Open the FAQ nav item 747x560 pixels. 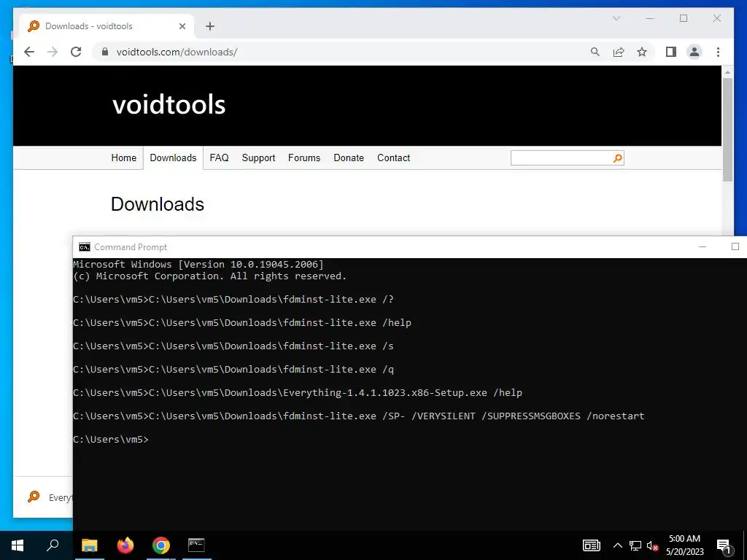[219, 157]
